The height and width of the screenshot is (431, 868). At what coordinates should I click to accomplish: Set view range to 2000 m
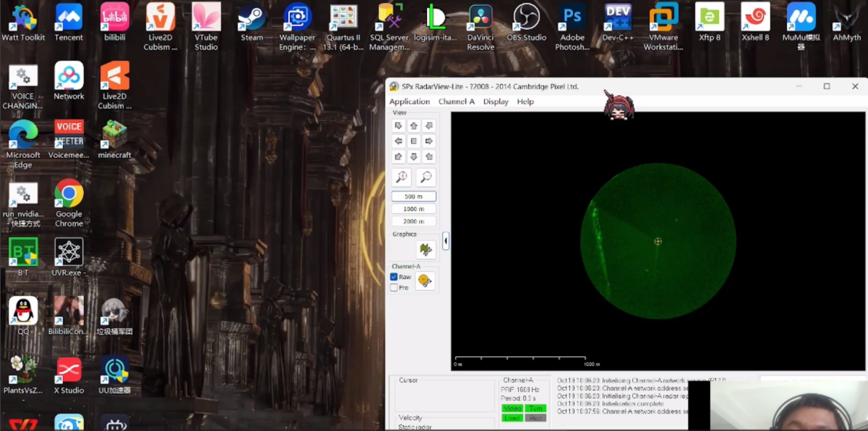pos(413,221)
